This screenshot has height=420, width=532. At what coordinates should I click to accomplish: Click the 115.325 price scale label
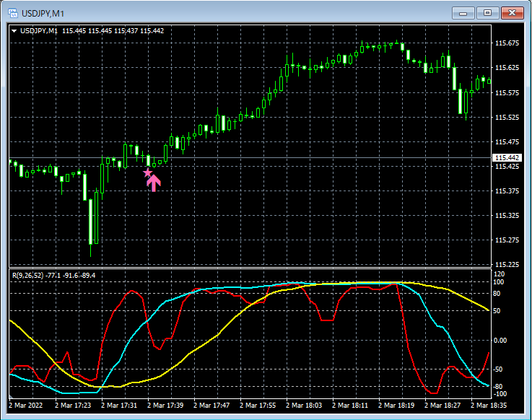pyautogui.click(x=507, y=216)
